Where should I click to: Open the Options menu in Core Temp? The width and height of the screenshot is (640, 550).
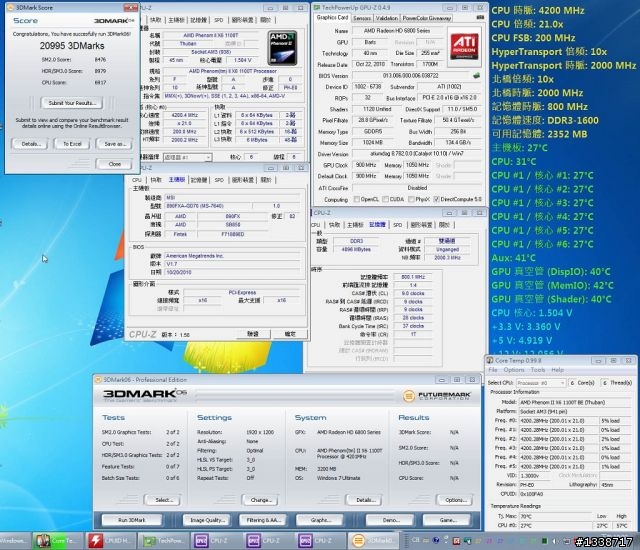[x=513, y=370]
